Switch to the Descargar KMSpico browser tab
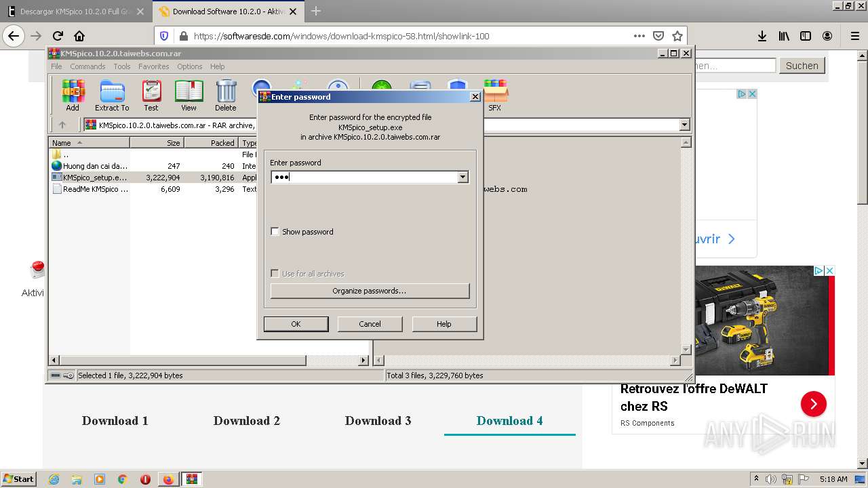The height and width of the screenshot is (488, 868). pos(76,12)
